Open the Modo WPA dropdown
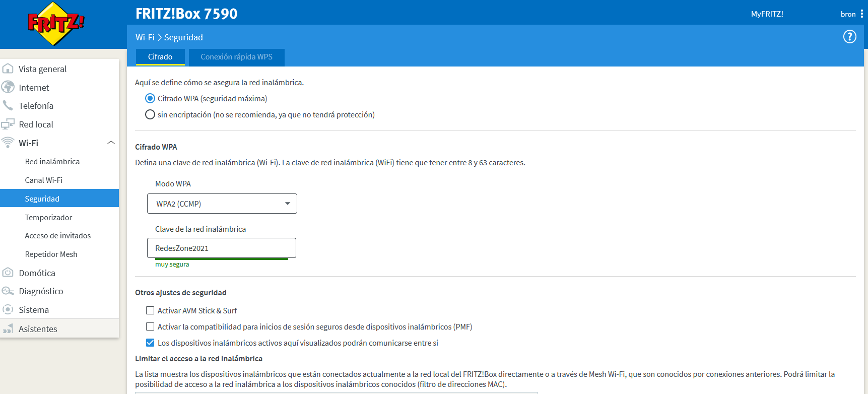 click(x=222, y=204)
